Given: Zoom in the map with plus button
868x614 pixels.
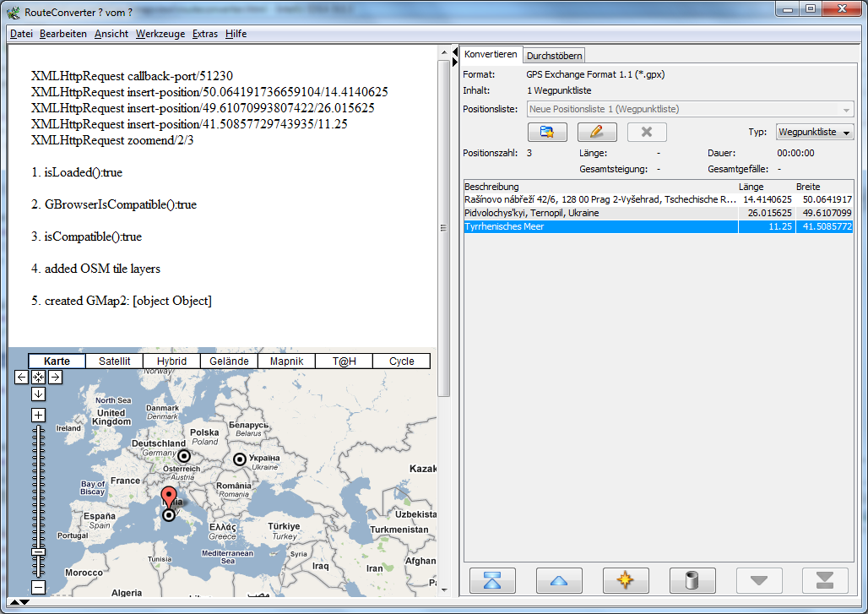Looking at the screenshot, I should coord(38,415).
